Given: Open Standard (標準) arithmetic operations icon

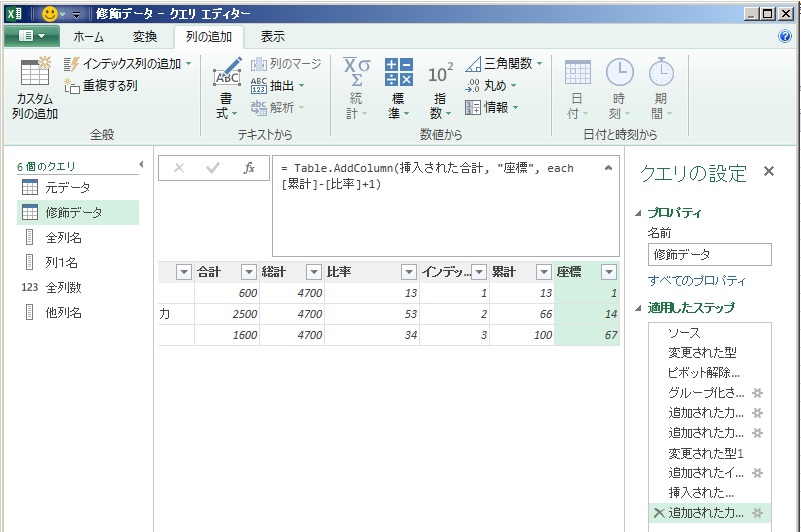Looking at the screenshot, I should click(398, 72).
